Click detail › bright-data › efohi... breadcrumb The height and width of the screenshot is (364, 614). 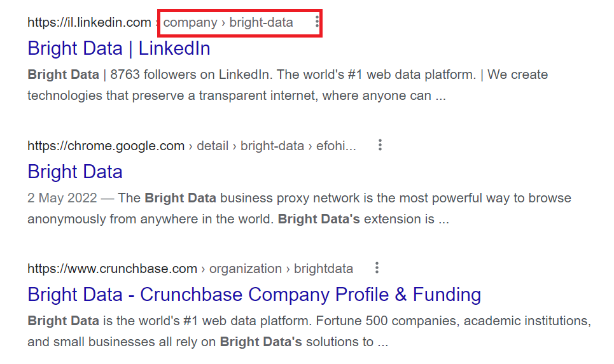click(x=276, y=146)
